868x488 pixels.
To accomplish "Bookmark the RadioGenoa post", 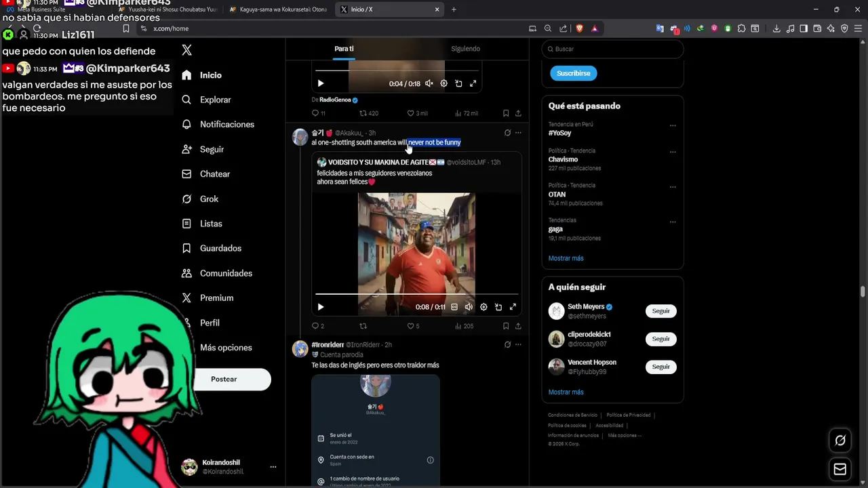I will [506, 113].
